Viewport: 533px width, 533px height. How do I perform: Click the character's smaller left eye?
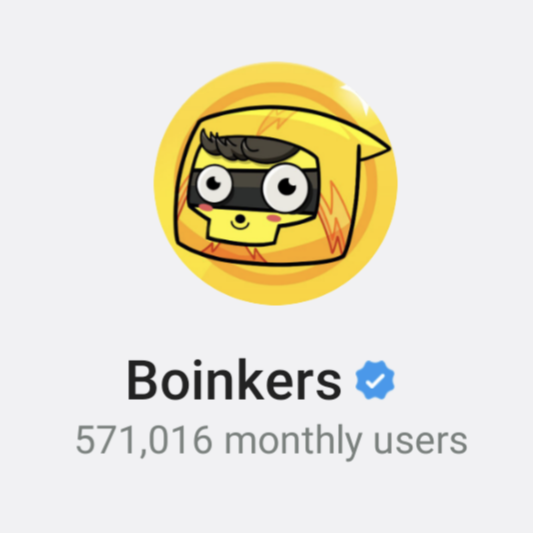click(214, 184)
